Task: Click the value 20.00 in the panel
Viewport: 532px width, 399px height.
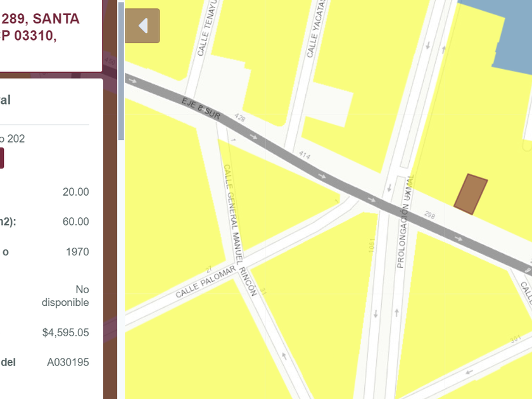Action: (x=75, y=192)
